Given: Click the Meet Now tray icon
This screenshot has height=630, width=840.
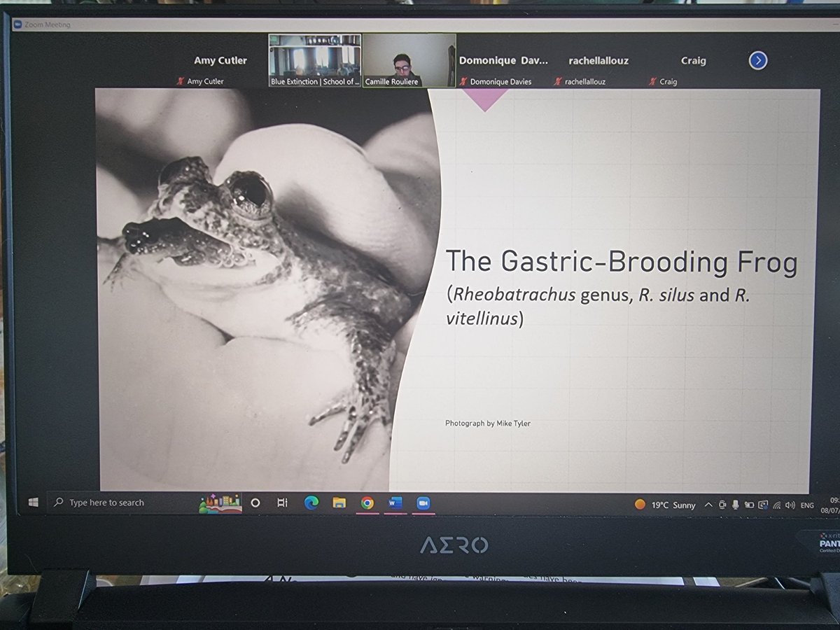Looking at the screenshot, I should pos(722,505).
